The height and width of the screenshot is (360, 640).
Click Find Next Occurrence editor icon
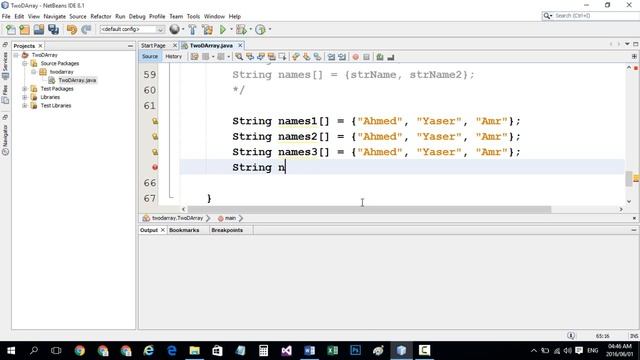(x=261, y=57)
